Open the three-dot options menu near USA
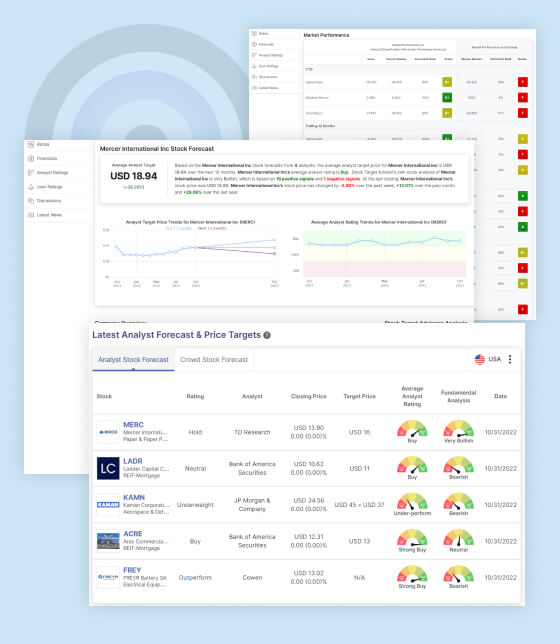This screenshot has height=644, width=560. point(510,359)
